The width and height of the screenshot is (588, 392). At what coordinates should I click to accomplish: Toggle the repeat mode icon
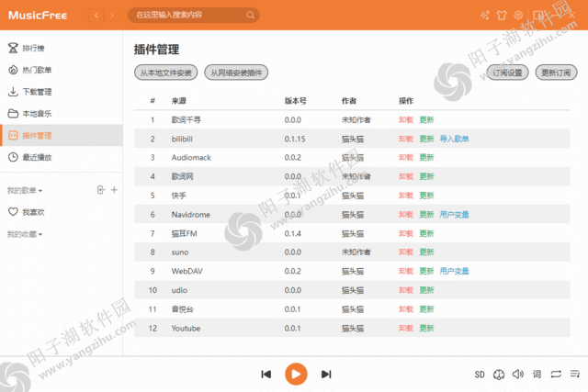[556, 374]
